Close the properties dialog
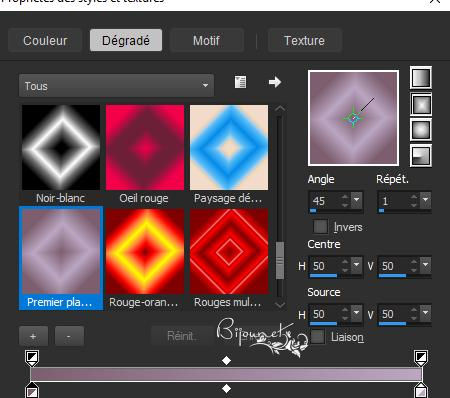 click(435, 1)
